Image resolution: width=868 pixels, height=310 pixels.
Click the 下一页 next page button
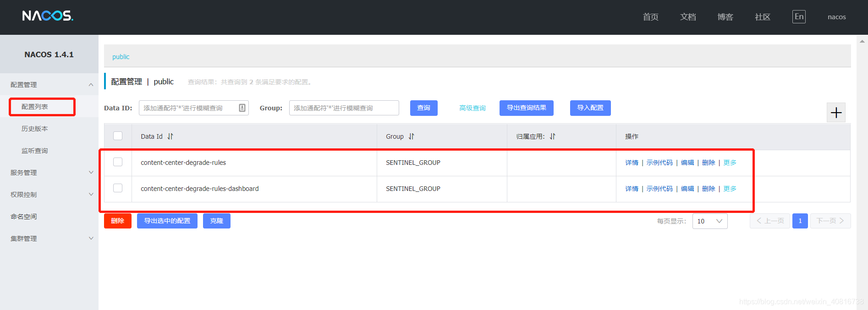tap(830, 221)
